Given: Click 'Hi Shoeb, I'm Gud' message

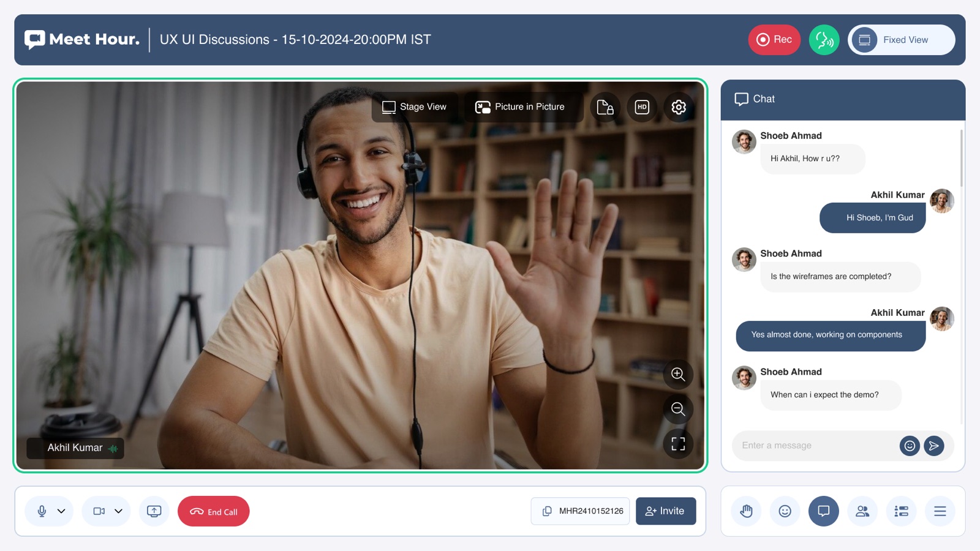Looking at the screenshot, I should coord(873,218).
